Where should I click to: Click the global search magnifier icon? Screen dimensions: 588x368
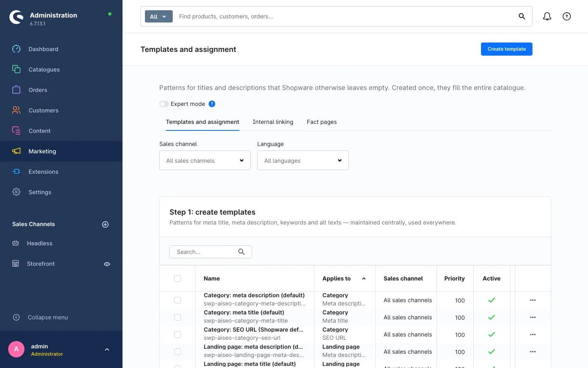522,16
